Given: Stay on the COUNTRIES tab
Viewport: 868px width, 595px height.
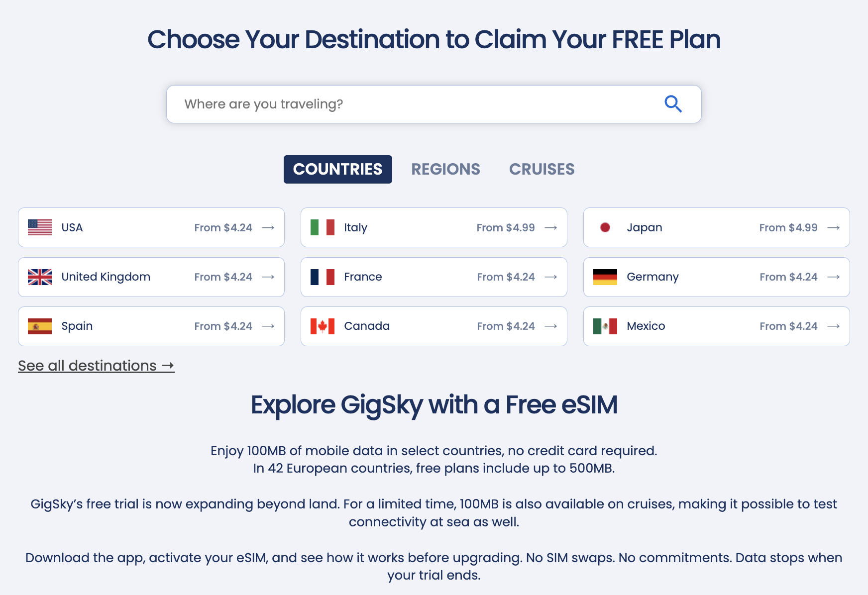Looking at the screenshot, I should pos(337,169).
